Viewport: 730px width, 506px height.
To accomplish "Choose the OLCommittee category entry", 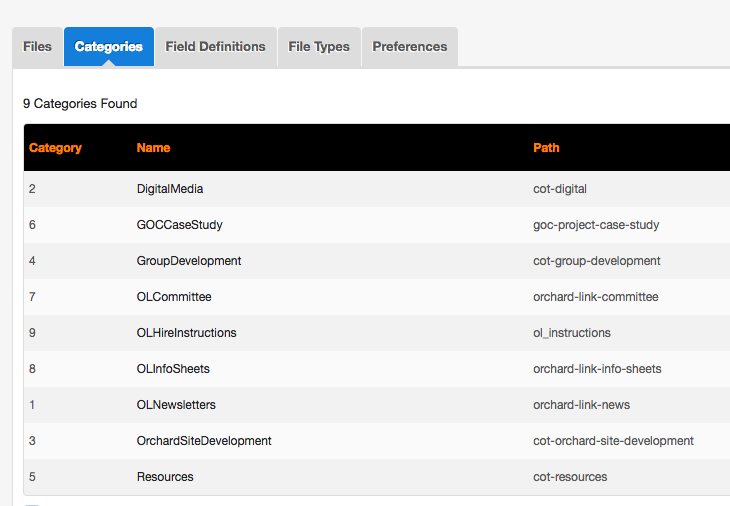I will (x=174, y=297).
